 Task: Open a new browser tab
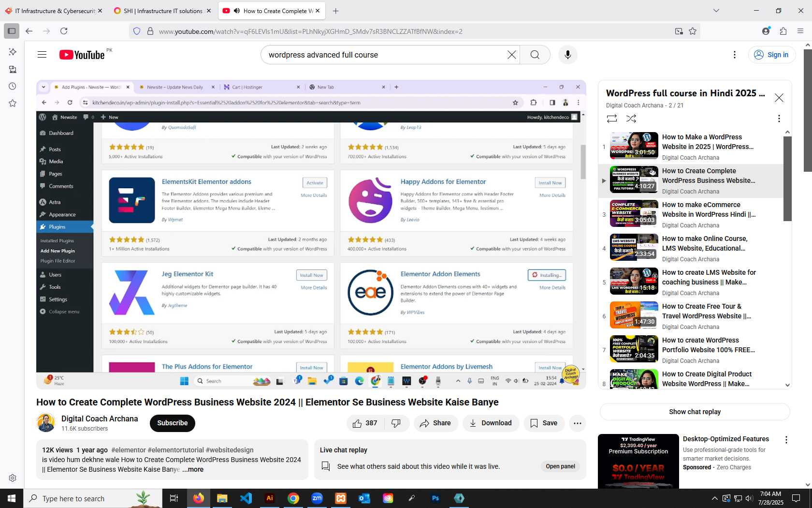pyautogui.click(x=336, y=11)
